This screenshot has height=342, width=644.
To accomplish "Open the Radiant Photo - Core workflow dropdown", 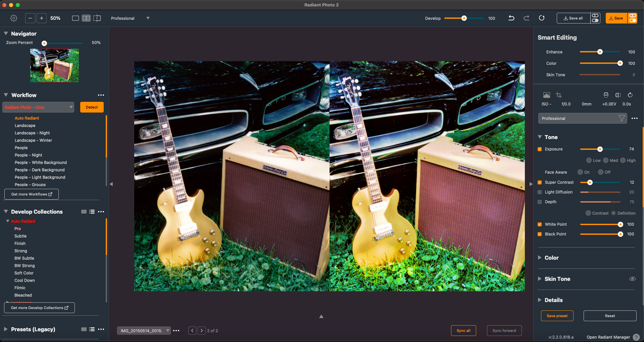I will [x=38, y=107].
